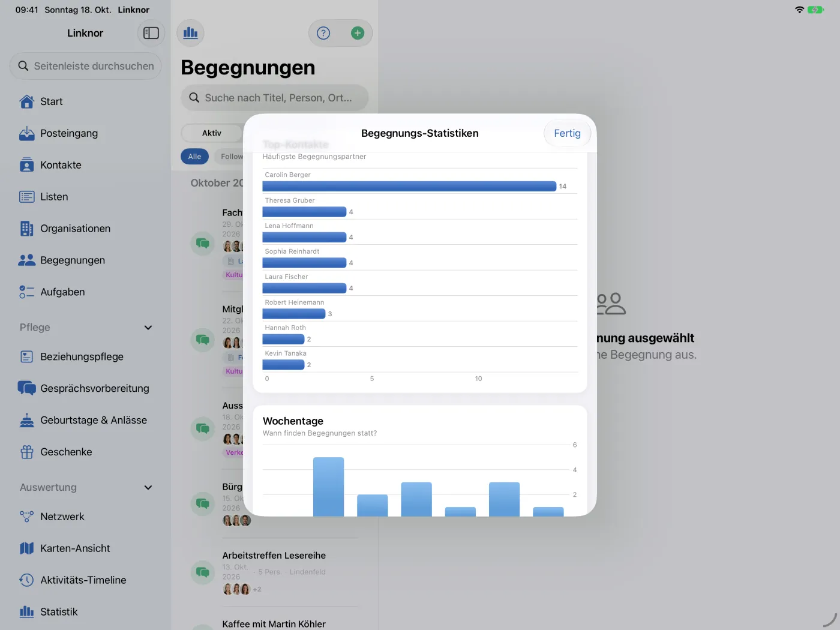Image resolution: width=840 pixels, height=630 pixels.
Task: Tap the Wi-Fi status icon
Action: click(799, 10)
